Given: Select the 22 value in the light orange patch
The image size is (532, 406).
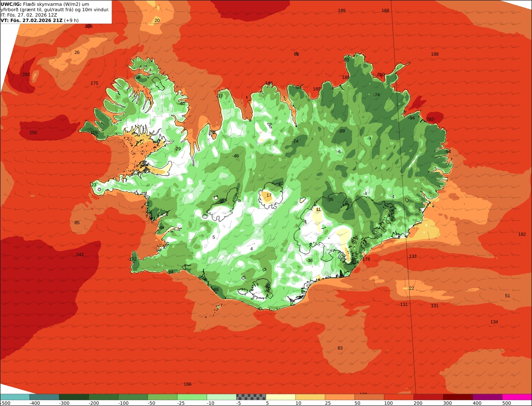Looking at the screenshot, I should (x=411, y=289).
